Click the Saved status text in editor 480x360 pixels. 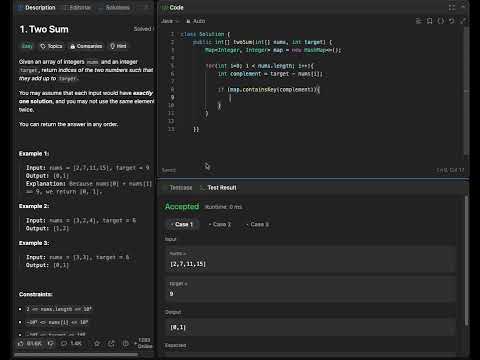(169, 170)
